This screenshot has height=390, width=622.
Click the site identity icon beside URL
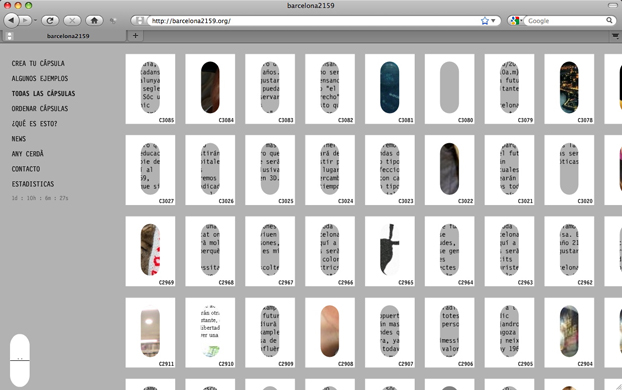pos(139,21)
